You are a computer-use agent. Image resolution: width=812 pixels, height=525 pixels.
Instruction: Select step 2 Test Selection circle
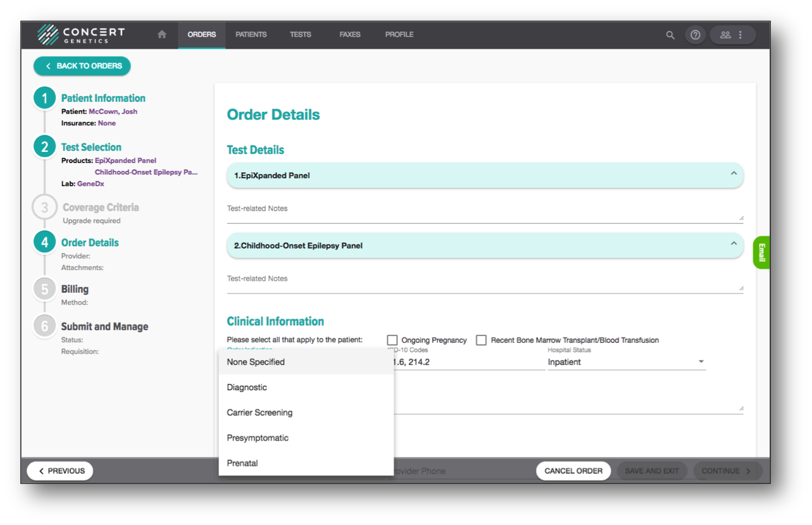(x=45, y=147)
